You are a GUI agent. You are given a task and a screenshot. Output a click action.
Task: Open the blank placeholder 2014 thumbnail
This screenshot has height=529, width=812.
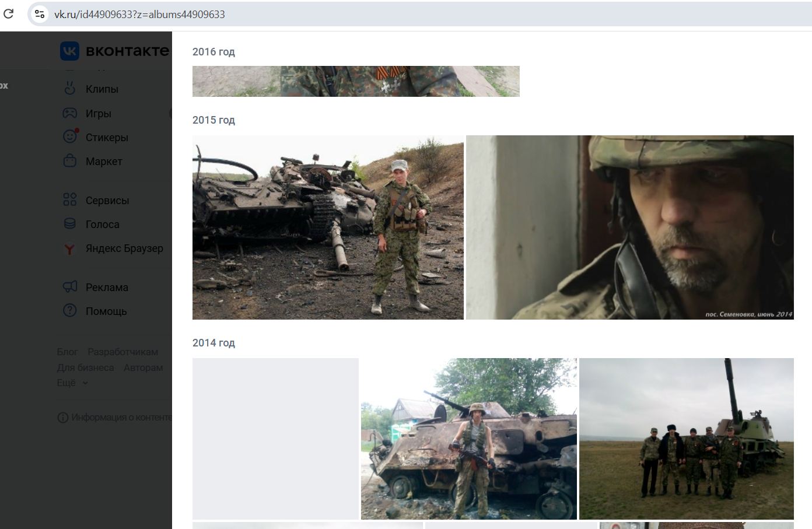tap(275, 439)
